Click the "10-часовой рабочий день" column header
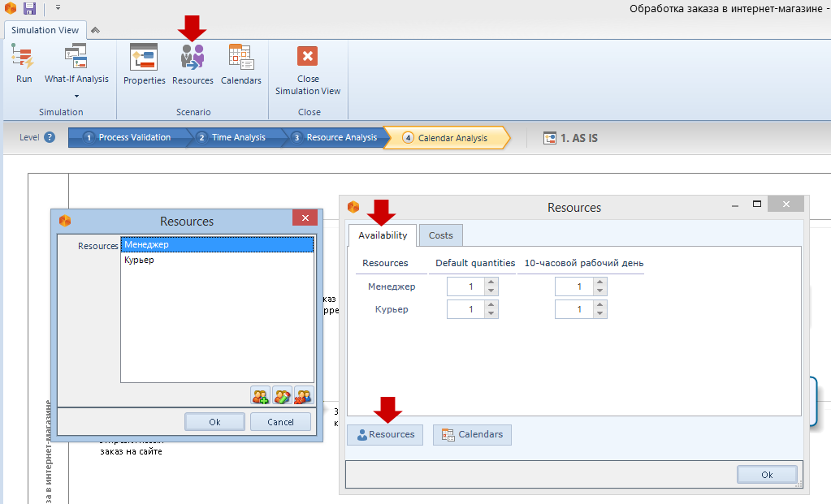This screenshot has width=831, height=504. pyautogui.click(x=584, y=263)
